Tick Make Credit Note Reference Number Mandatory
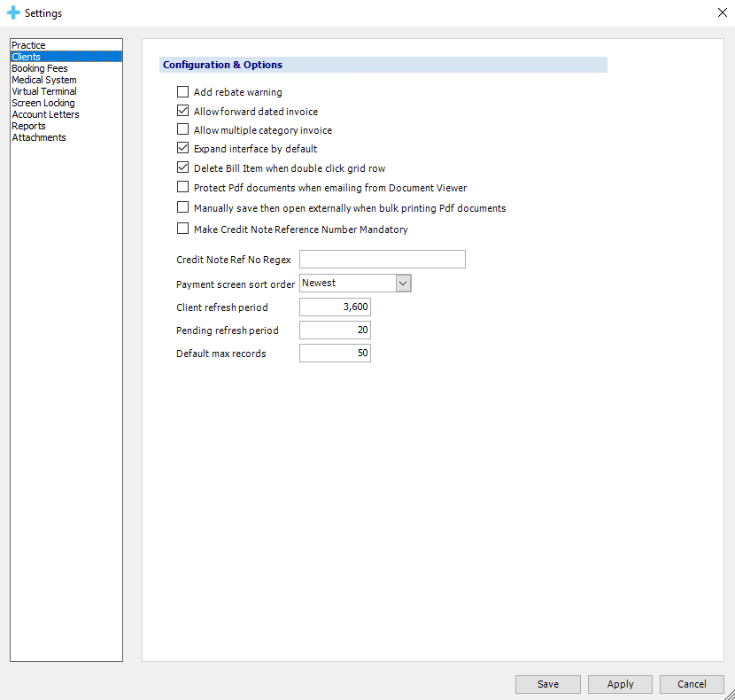 (x=183, y=229)
